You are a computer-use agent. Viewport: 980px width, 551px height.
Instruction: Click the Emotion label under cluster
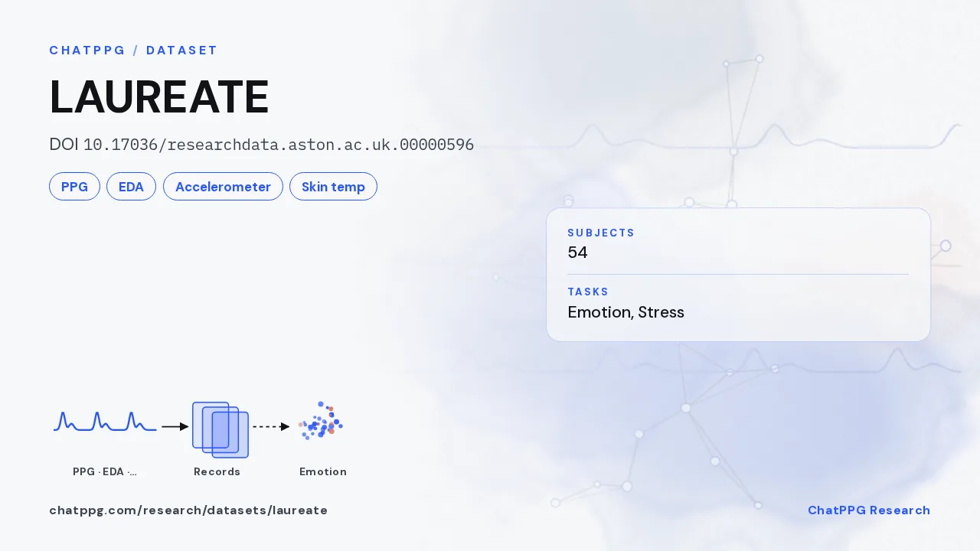point(323,471)
